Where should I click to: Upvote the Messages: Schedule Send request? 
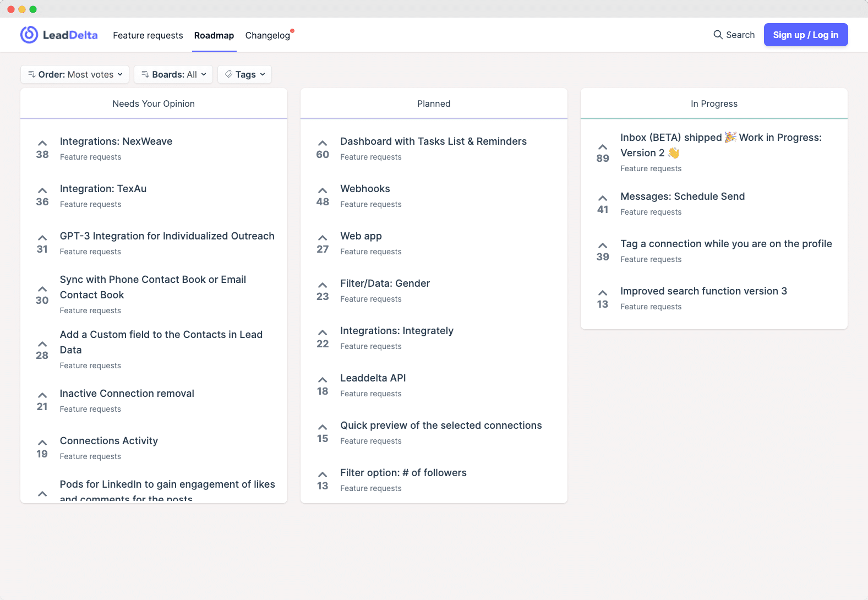click(603, 199)
